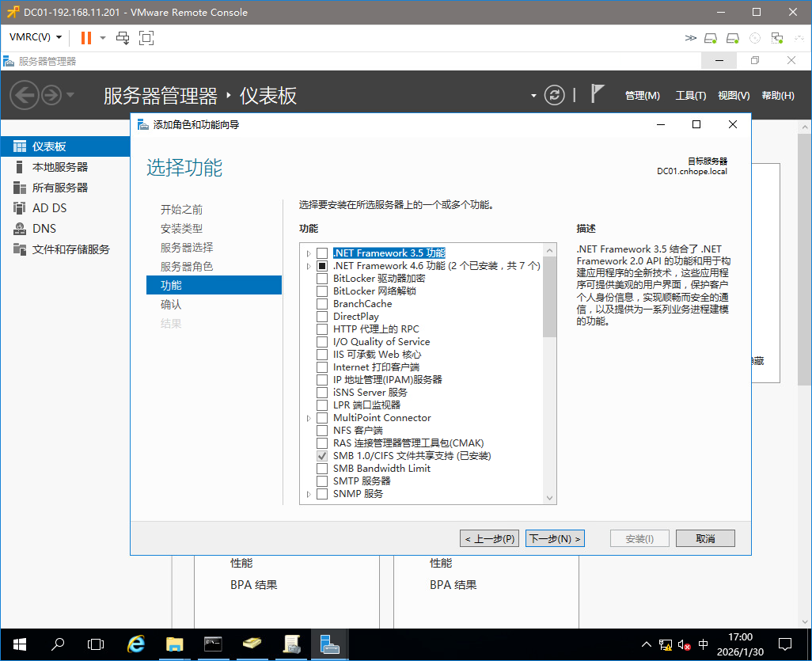The height and width of the screenshot is (661, 812).
Task: Show hidden tray icons chevron
Action: click(x=647, y=644)
